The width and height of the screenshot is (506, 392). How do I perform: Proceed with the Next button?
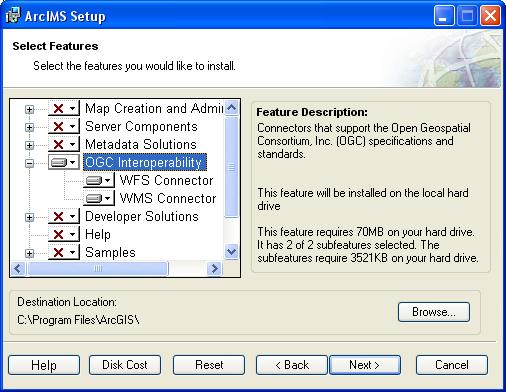[365, 365]
